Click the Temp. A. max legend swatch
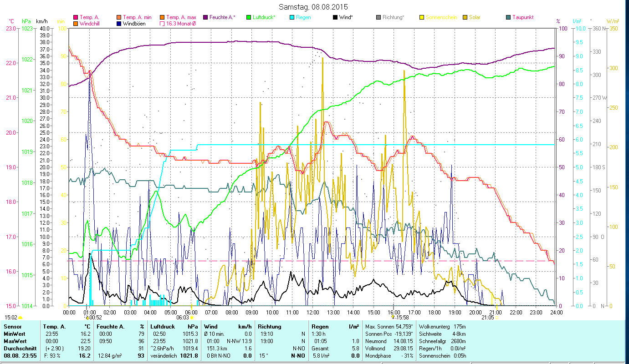 click(x=162, y=17)
